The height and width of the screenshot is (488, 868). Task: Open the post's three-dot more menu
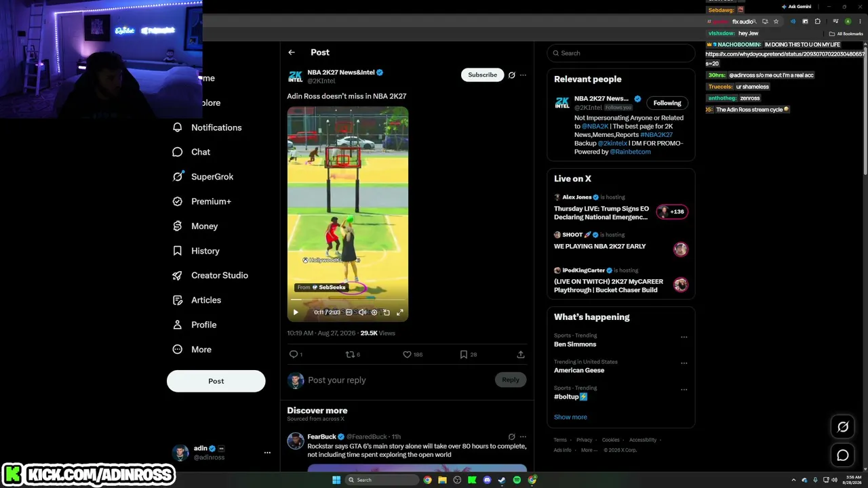click(523, 75)
